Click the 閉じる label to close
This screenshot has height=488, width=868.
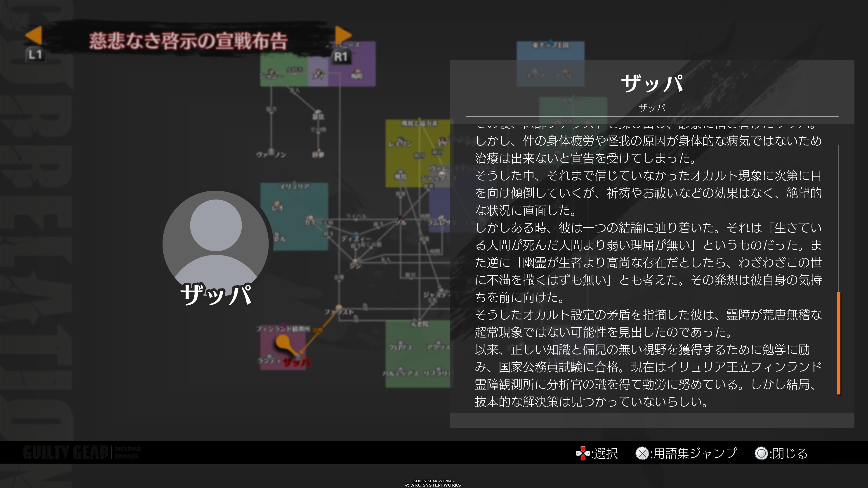pos(790,453)
